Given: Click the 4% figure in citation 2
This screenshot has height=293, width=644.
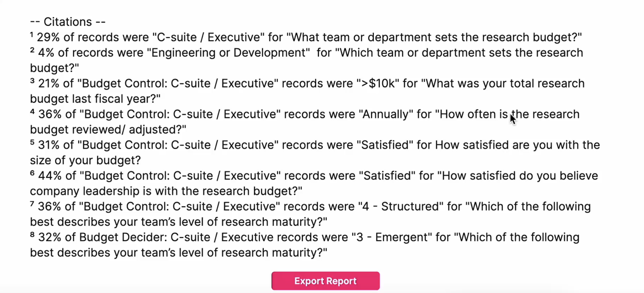Looking at the screenshot, I should (46, 53).
